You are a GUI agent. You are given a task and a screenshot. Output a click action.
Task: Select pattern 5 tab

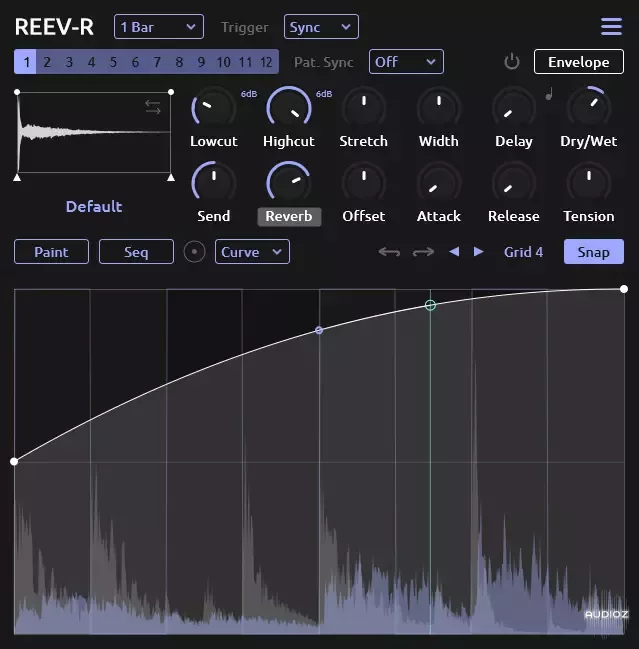click(113, 62)
